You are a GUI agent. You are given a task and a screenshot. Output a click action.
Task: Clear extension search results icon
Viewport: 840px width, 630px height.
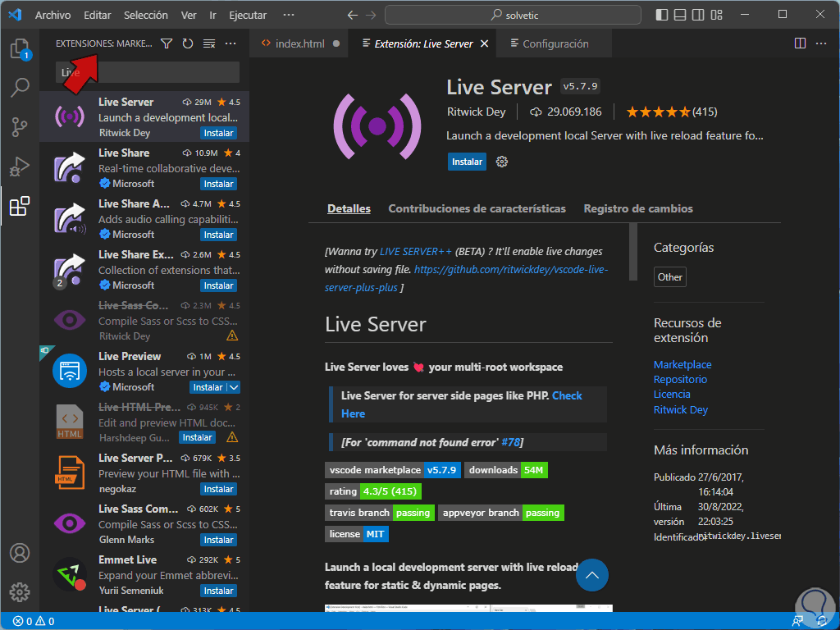pyautogui.click(x=209, y=43)
